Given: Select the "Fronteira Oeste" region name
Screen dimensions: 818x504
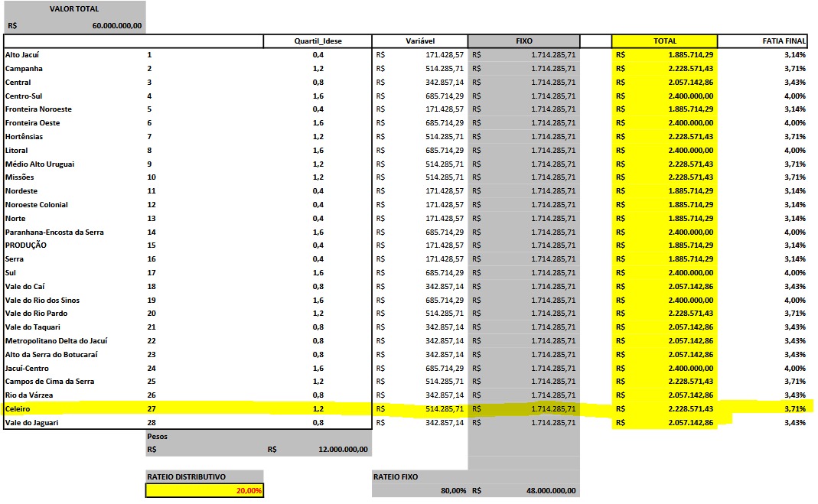Looking at the screenshot, I should [x=32, y=123].
